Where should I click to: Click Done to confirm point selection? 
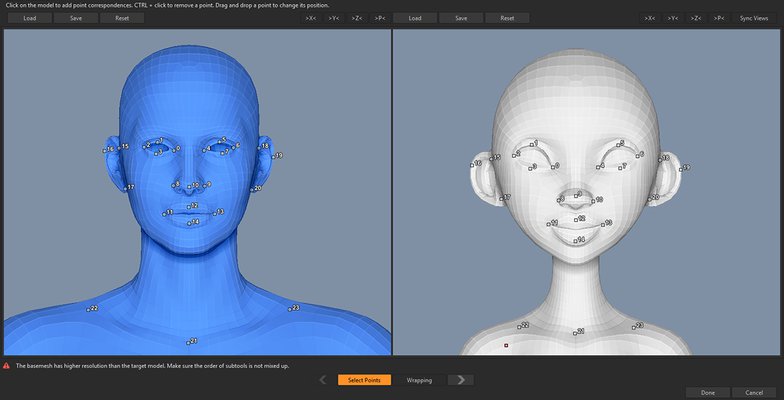(x=707, y=392)
